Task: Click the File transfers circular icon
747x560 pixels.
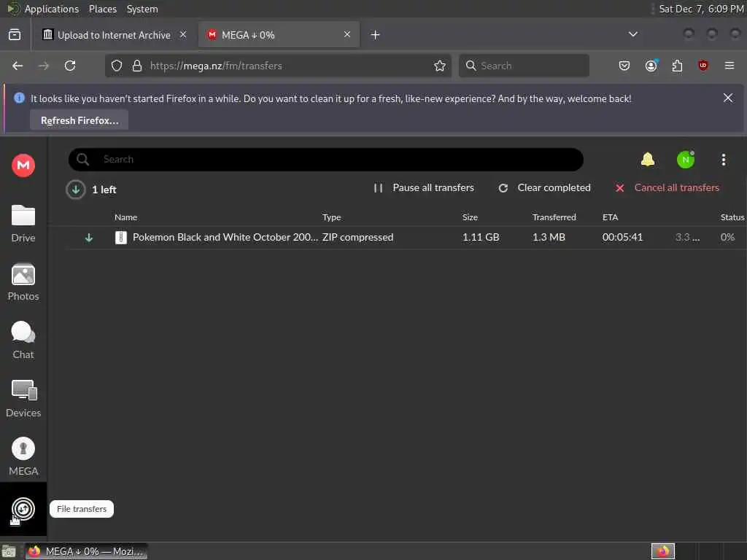Action: coord(23,508)
